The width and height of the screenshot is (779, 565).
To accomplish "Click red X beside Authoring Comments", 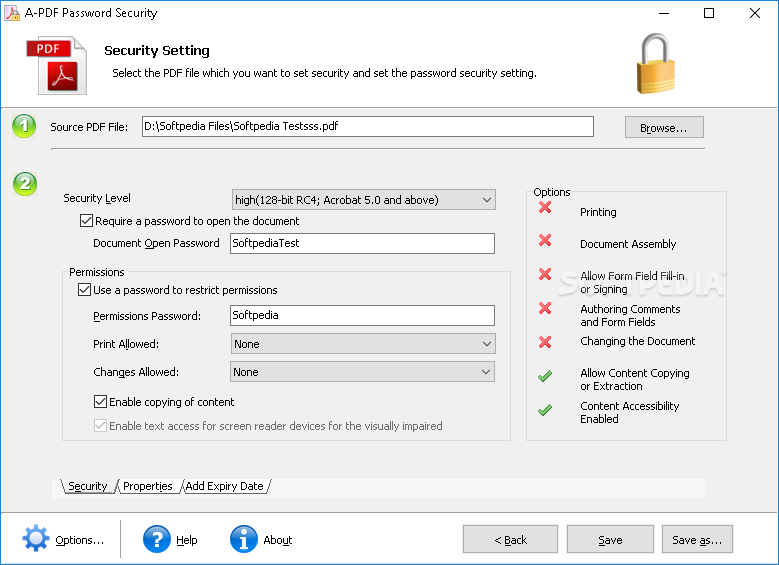I will 545,308.
